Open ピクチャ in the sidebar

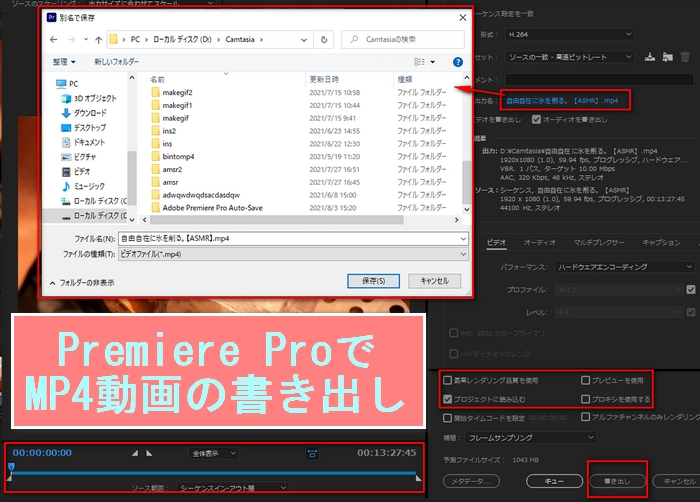click(79, 157)
